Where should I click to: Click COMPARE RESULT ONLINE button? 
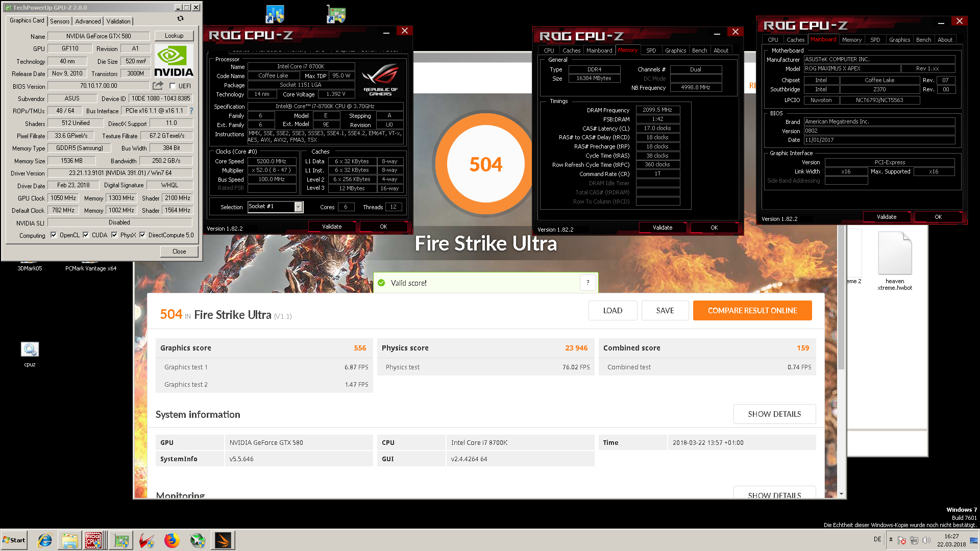(x=752, y=311)
